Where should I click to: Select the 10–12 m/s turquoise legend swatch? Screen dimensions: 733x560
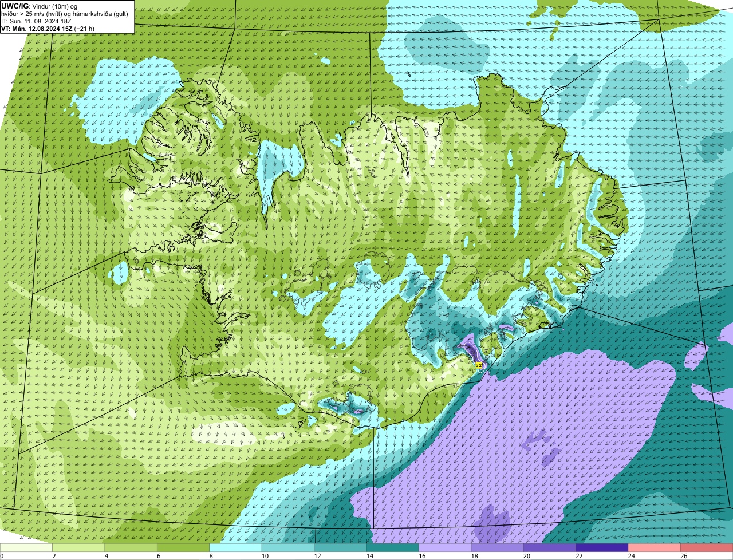288,547
